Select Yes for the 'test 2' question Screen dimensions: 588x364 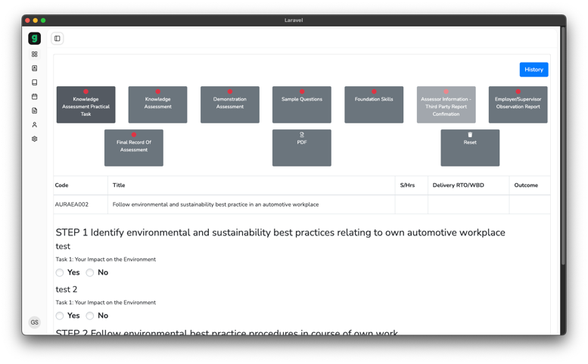pyautogui.click(x=60, y=316)
